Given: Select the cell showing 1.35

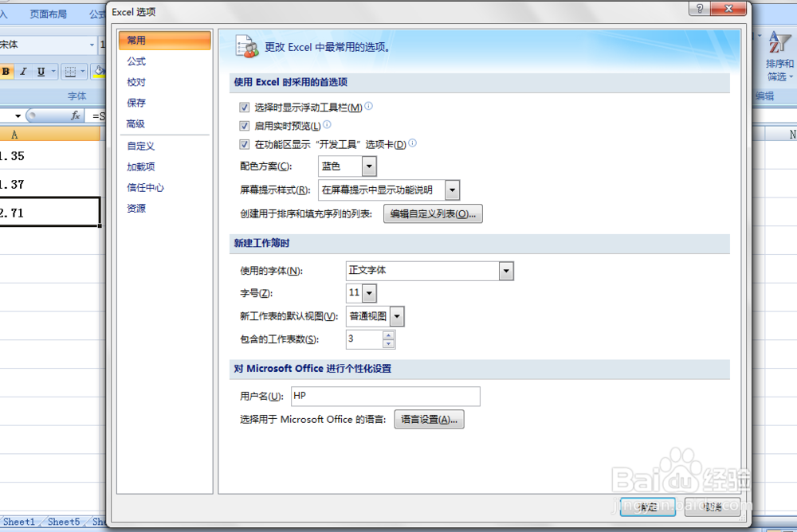Looking at the screenshot, I should pos(49,155).
